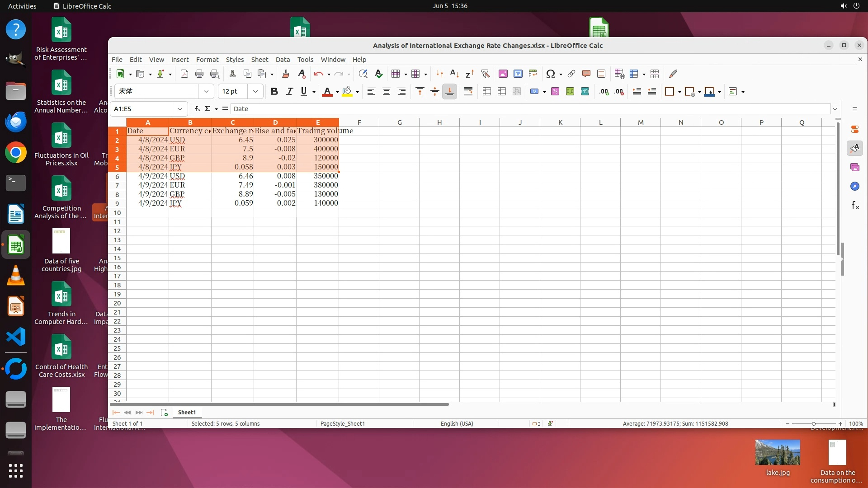Click the Insert Special Character icon

point(550,74)
